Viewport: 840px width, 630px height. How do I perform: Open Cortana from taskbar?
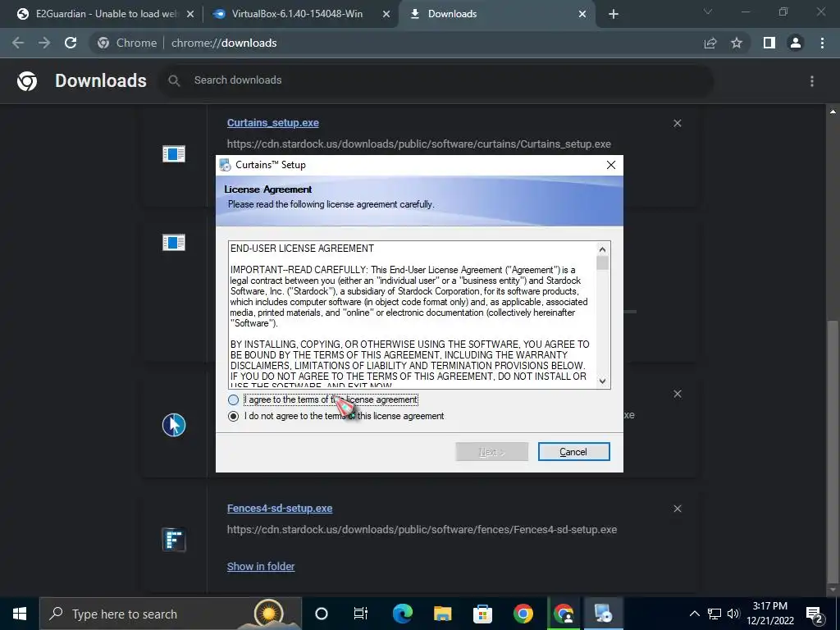[x=322, y=614]
